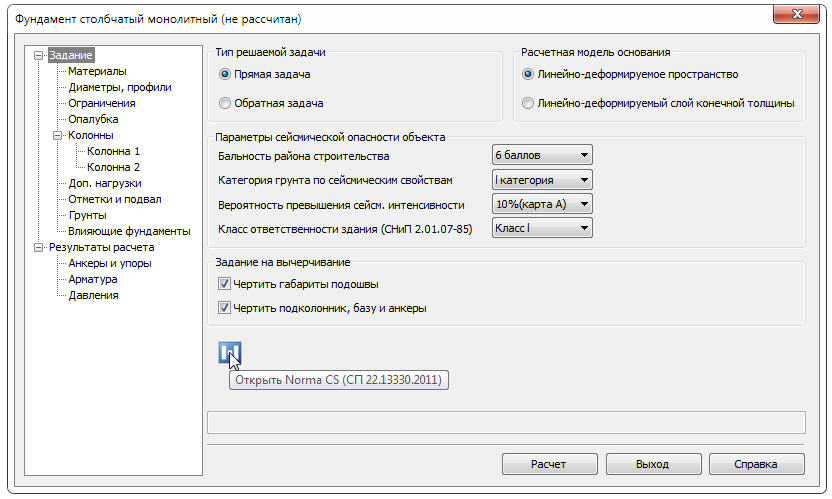Select Колонна 2 in the tree
The width and height of the screenshot is (832, 499).
(x=113, y=167)
